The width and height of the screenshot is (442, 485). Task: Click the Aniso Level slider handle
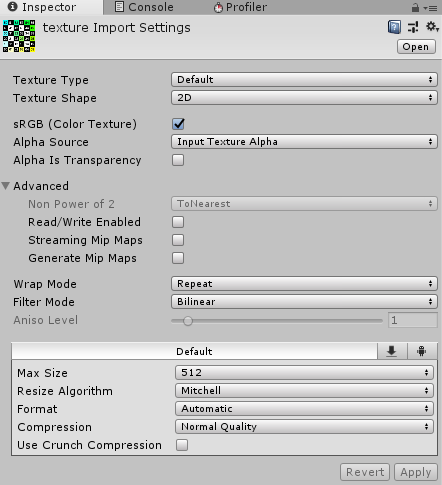(188, 321)
